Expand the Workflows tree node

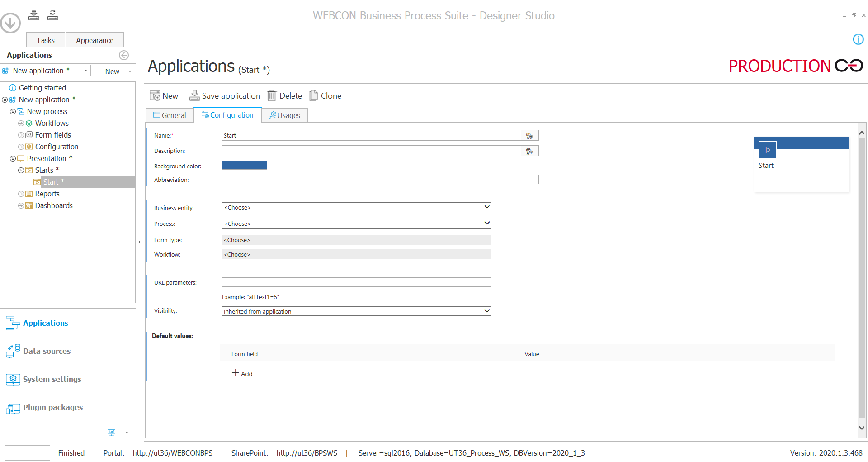coord(21,123)
